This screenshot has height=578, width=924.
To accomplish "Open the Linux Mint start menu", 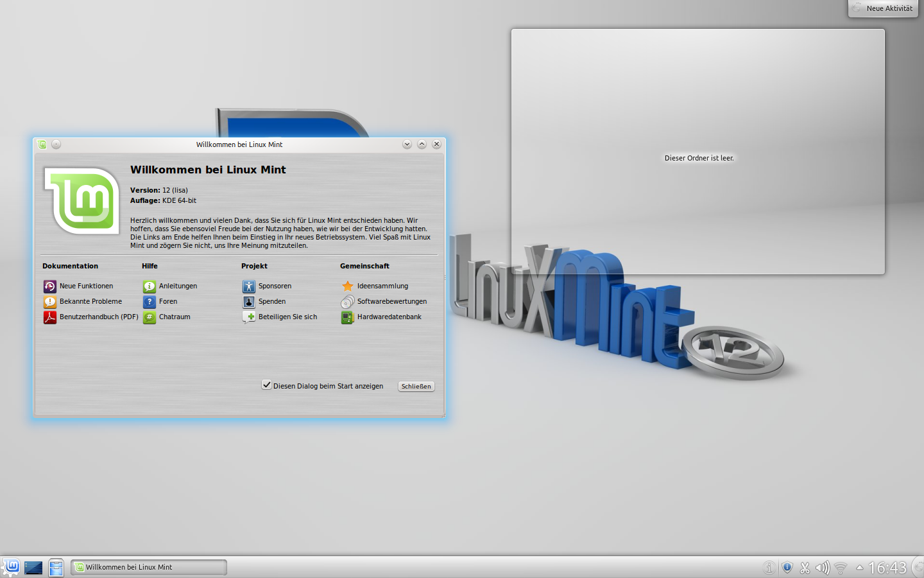I will pyautogui.click(x=12, y=567).
